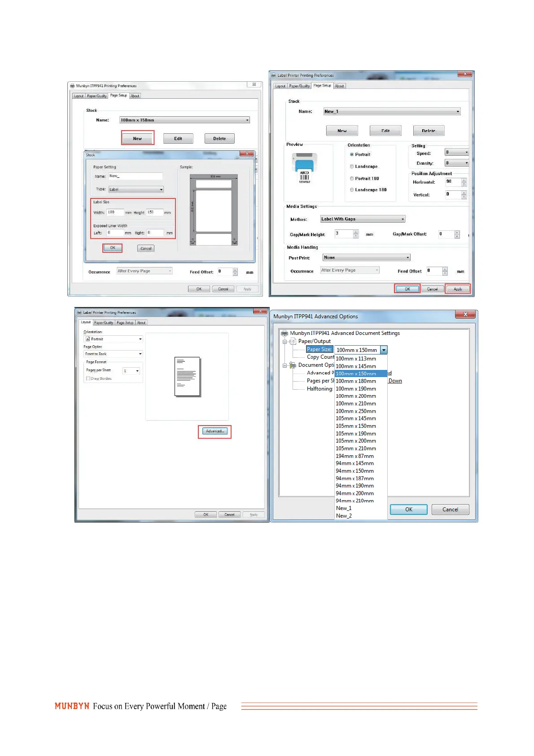This screenshot has height=756, width=534.
Task: Click the page preview thumbnail in the Layout tab window
Action: [x=187, y=377]
